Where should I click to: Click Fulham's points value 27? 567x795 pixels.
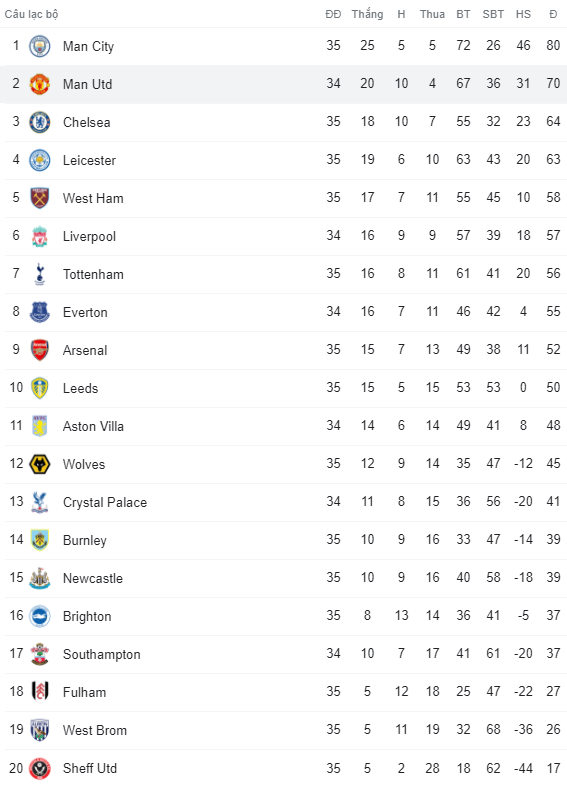[x=553, y=692]
